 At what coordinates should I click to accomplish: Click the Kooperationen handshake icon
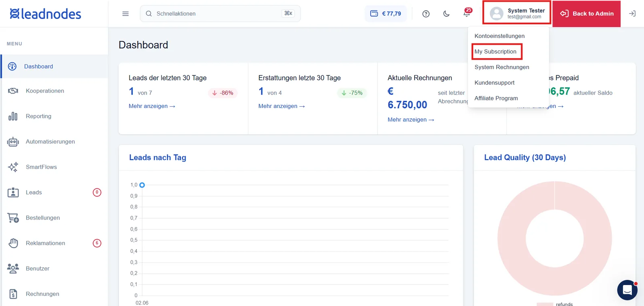coord(13,91)
